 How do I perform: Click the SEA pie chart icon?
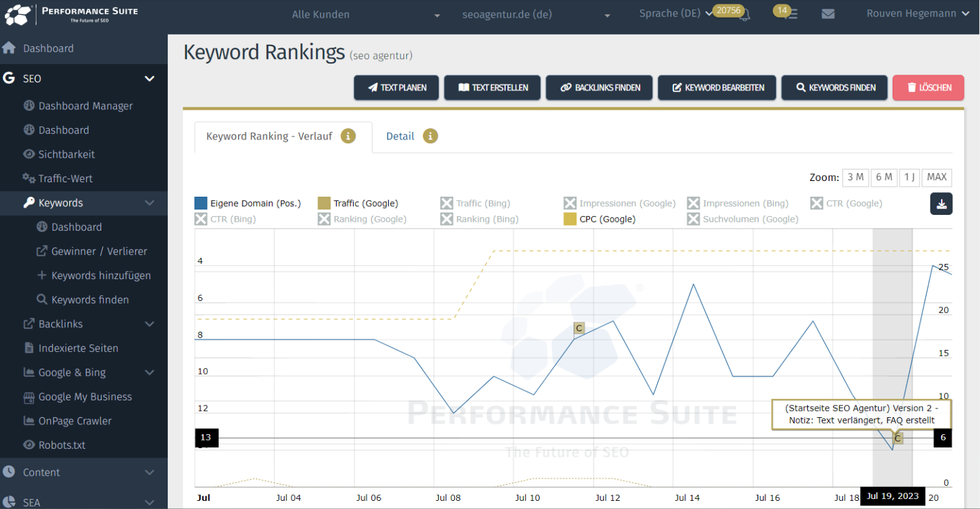[x=9, y=502]
